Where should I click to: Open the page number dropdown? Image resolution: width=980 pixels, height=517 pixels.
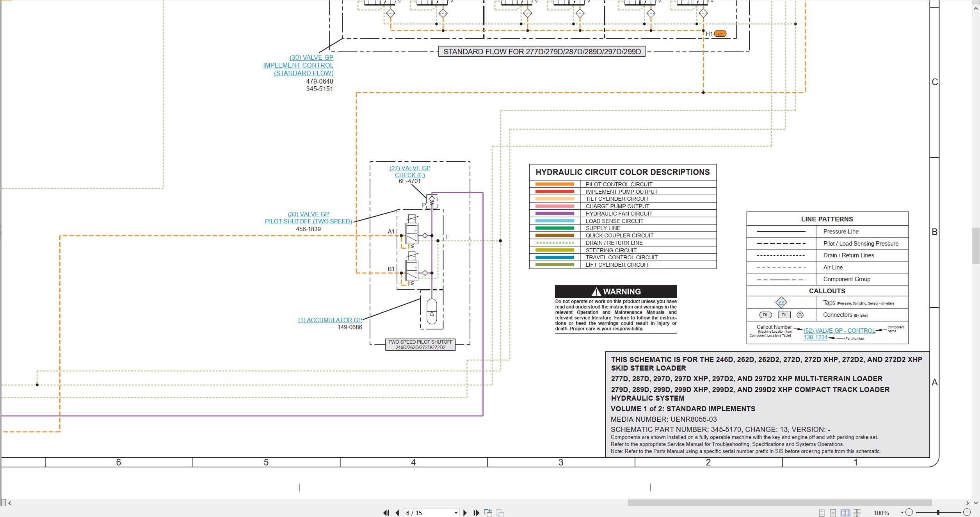point(456,513)
